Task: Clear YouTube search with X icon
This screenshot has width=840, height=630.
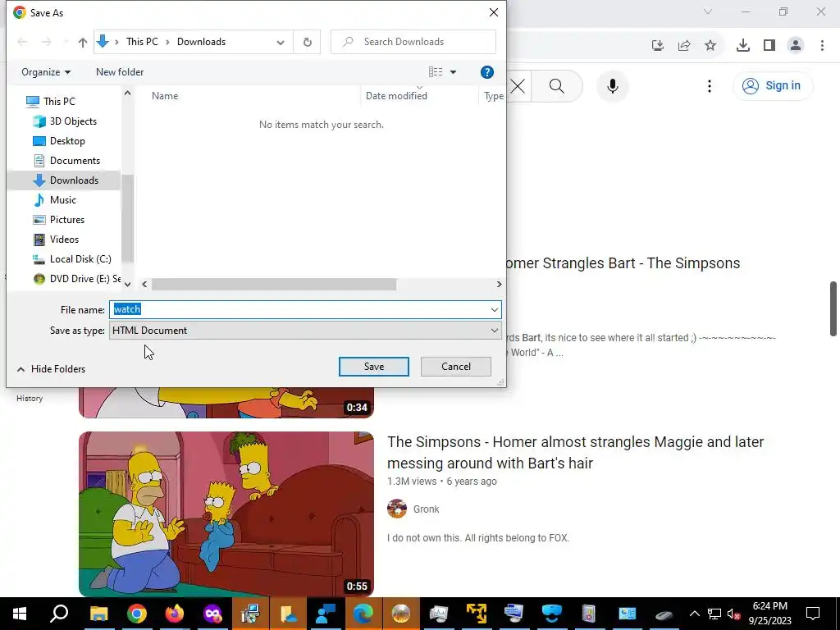Action: 518,85
